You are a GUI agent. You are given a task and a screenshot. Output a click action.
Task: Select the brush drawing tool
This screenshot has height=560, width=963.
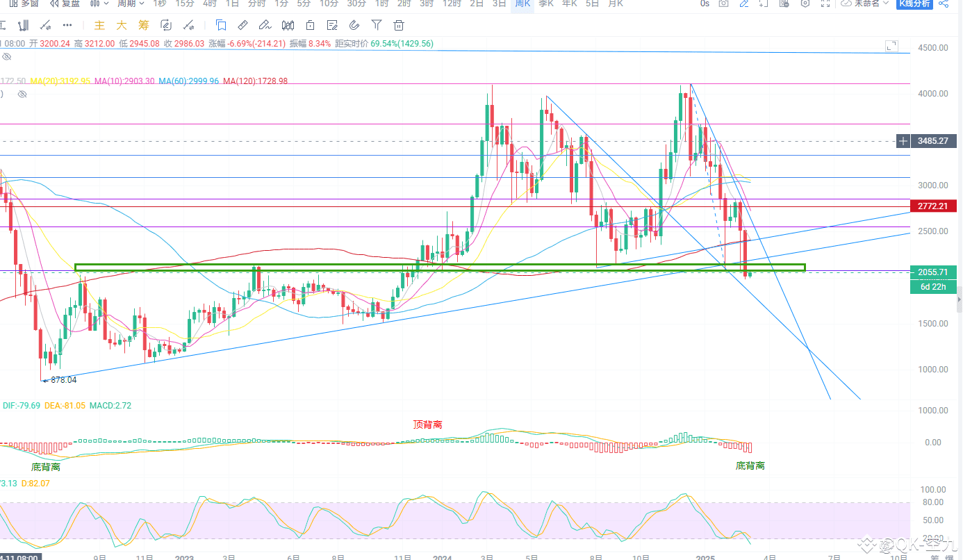(x=265, y=25)
